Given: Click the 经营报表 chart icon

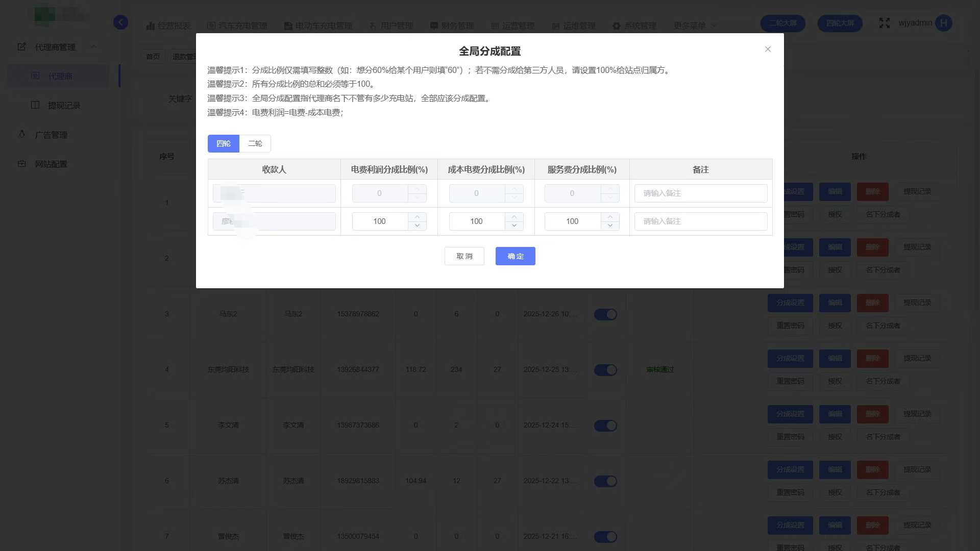Looking at the screenshot, I should tap(150, 26).
